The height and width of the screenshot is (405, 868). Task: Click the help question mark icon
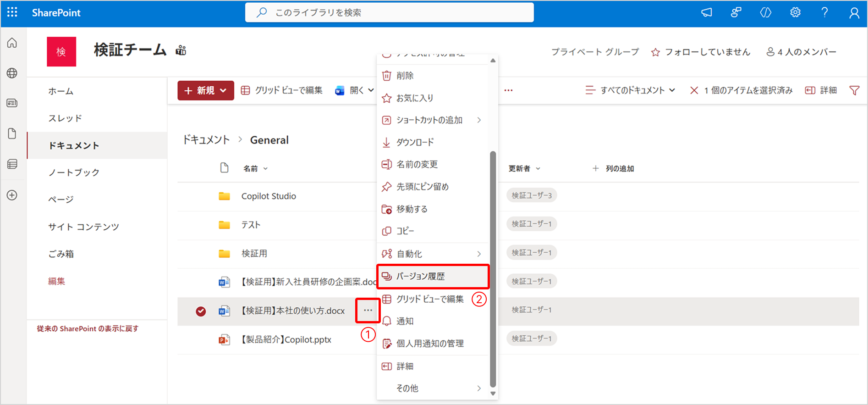[x=824, y=12]
